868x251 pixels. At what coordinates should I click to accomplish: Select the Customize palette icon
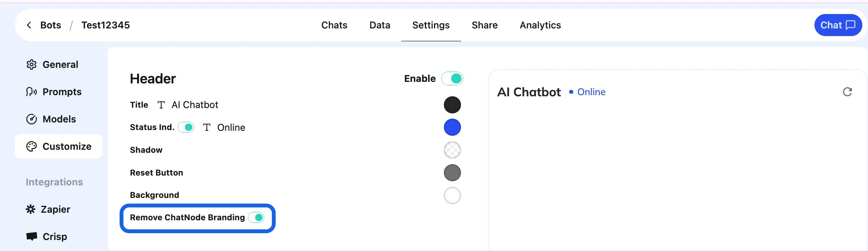(32, 146)
